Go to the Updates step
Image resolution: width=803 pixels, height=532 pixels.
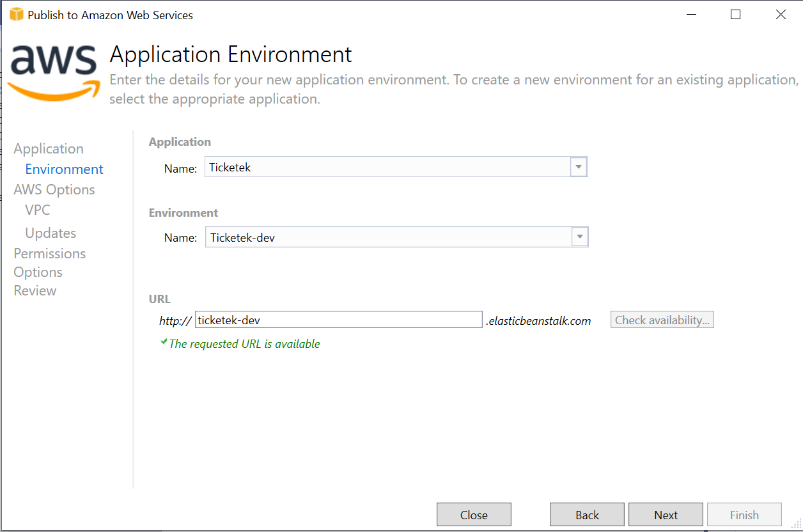tap(50, 233)
